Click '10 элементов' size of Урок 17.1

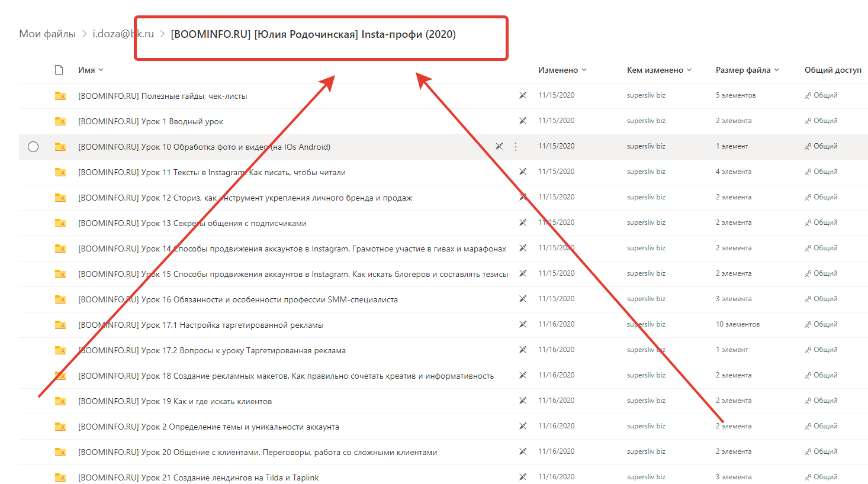tap(738, 324)
